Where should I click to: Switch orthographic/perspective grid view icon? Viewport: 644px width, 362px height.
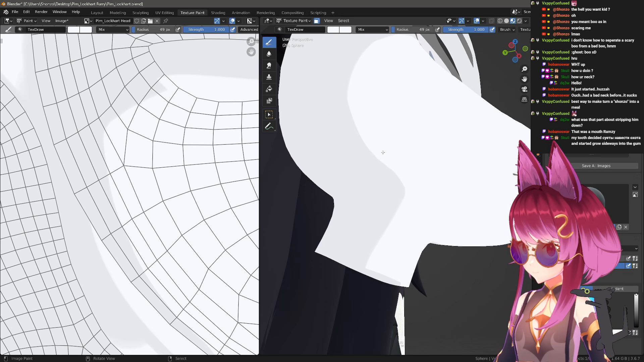[524, 100]
